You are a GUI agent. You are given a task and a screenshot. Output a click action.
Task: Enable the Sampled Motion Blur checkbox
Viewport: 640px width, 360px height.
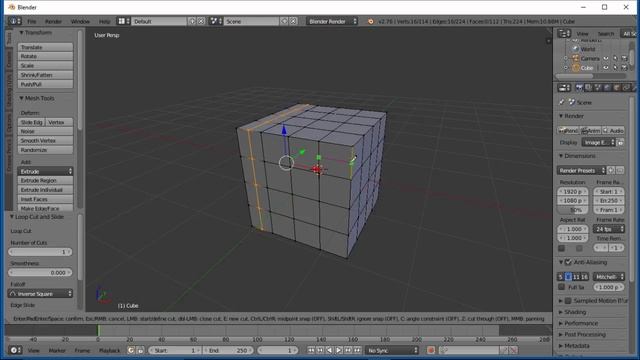(x=568, y=301)
